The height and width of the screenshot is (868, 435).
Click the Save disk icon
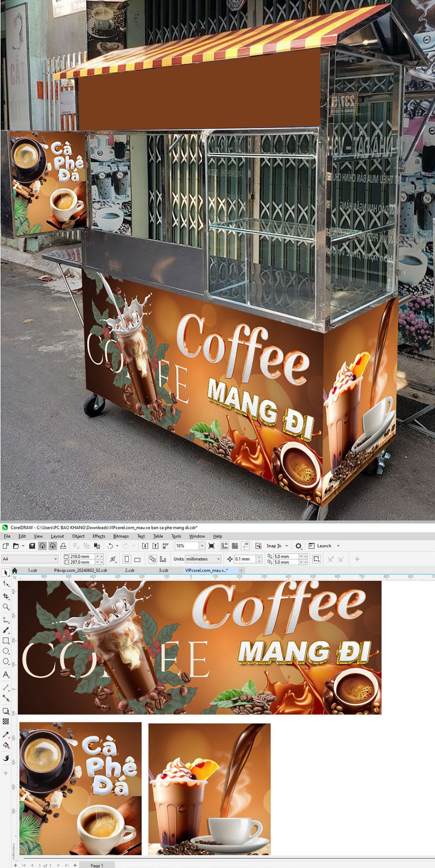32,545
